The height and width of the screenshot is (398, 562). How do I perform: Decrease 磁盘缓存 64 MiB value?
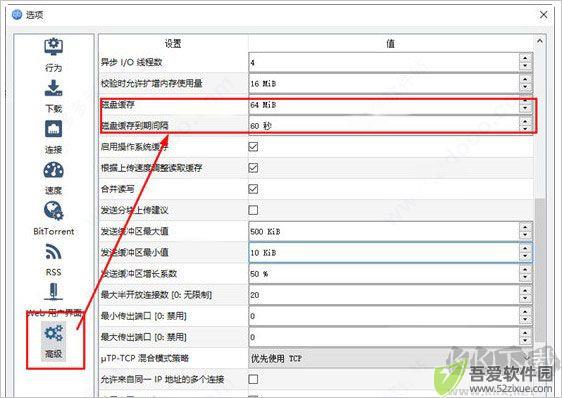click(x=525, y=109)
